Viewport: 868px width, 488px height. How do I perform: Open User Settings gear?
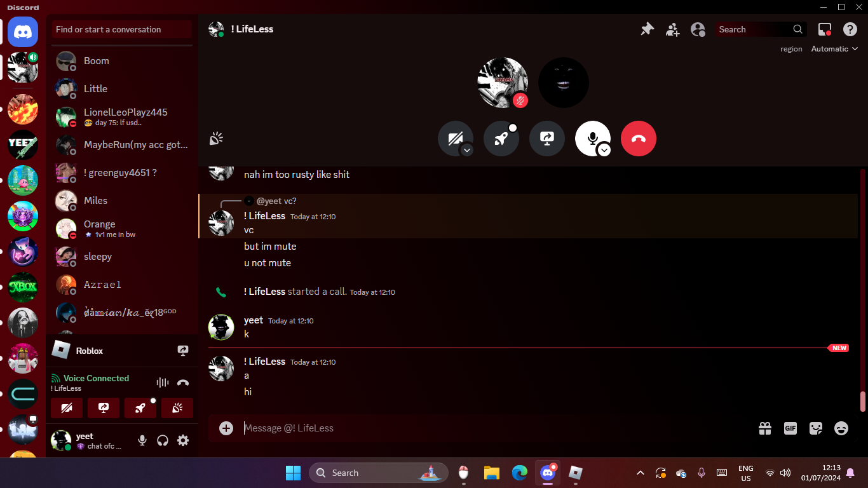[183, 440]
